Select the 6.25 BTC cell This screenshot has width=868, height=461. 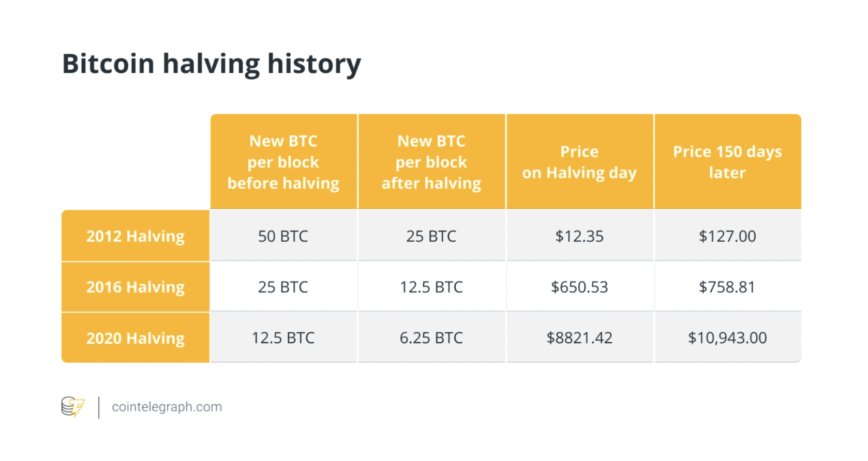431,337
